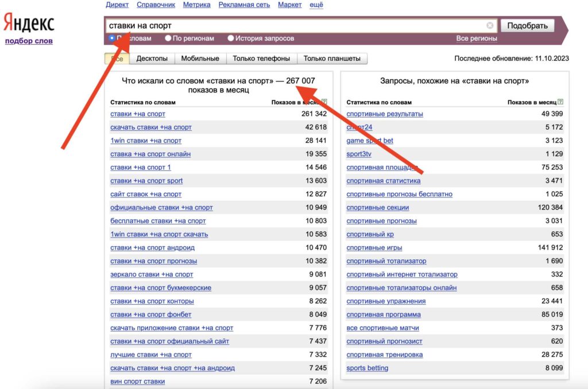Open the спортивный прогнозист similar query

pyautogui.click(x=384, y=341)
